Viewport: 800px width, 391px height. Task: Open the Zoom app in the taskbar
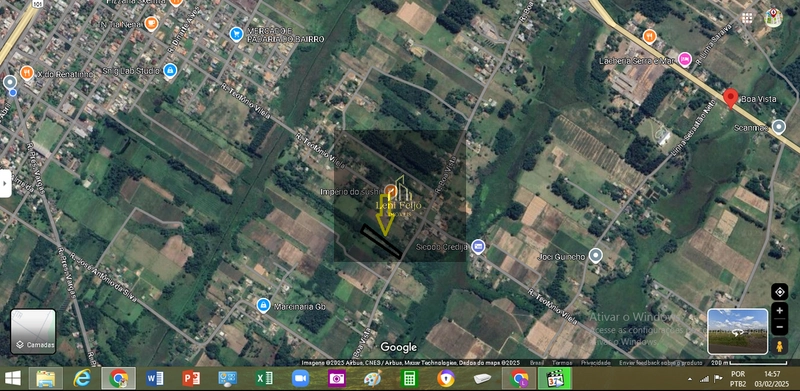click(301, 379)
